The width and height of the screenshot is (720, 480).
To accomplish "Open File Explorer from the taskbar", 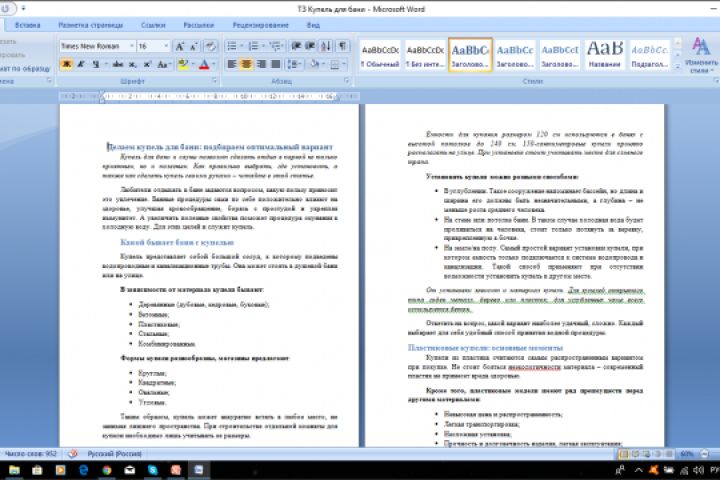I will (14, 470).
